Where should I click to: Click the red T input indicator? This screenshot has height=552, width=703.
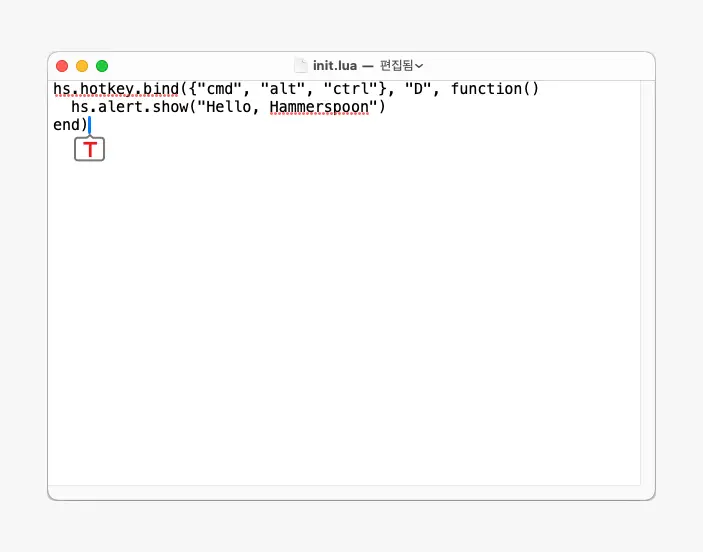click(x=90, y=150)
